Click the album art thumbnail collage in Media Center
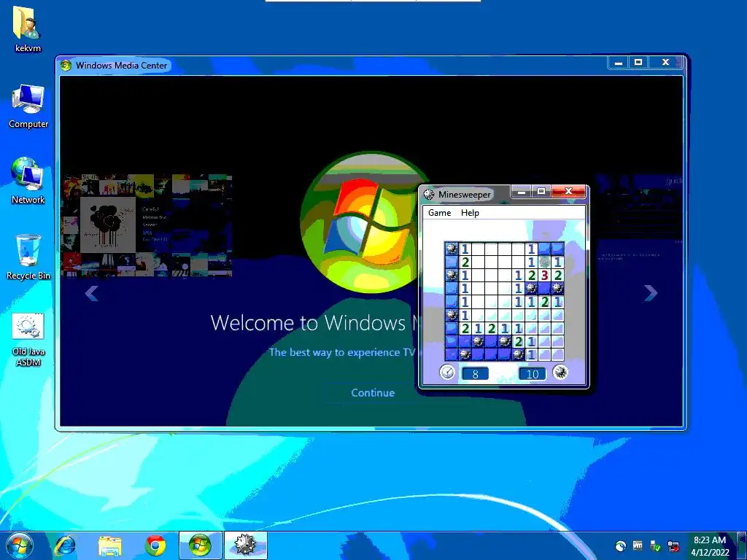747x560 pixels. click(x=146, y=225)
